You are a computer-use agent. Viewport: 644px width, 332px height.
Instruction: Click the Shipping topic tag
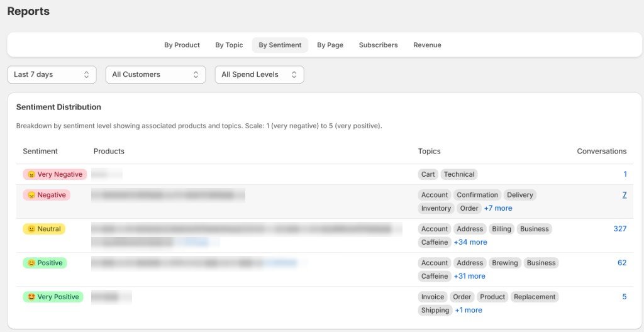(435, 310)
